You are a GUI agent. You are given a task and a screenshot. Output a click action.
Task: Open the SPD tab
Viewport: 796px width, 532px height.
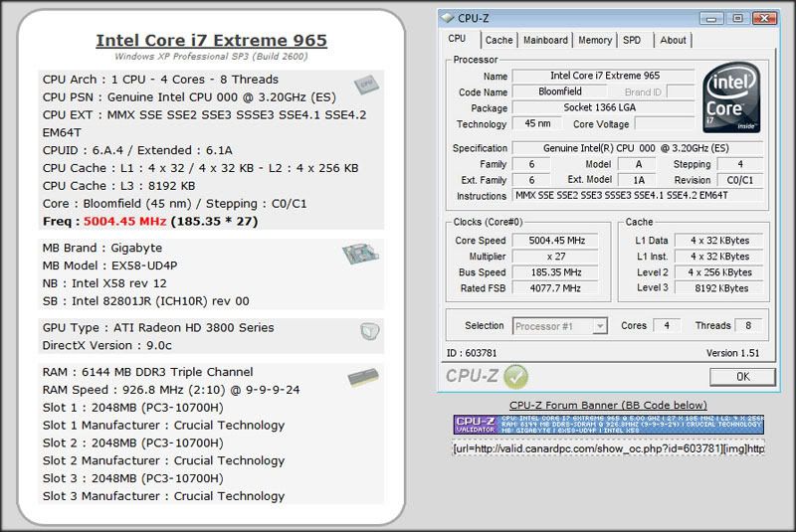632,40
